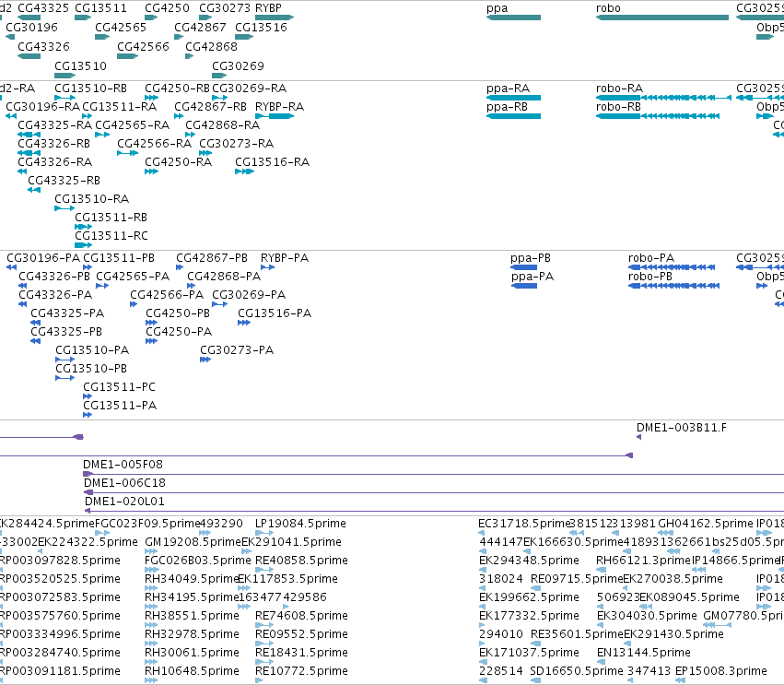
Task: Select the CG42566 gene label
Action: tap(143, 46)
